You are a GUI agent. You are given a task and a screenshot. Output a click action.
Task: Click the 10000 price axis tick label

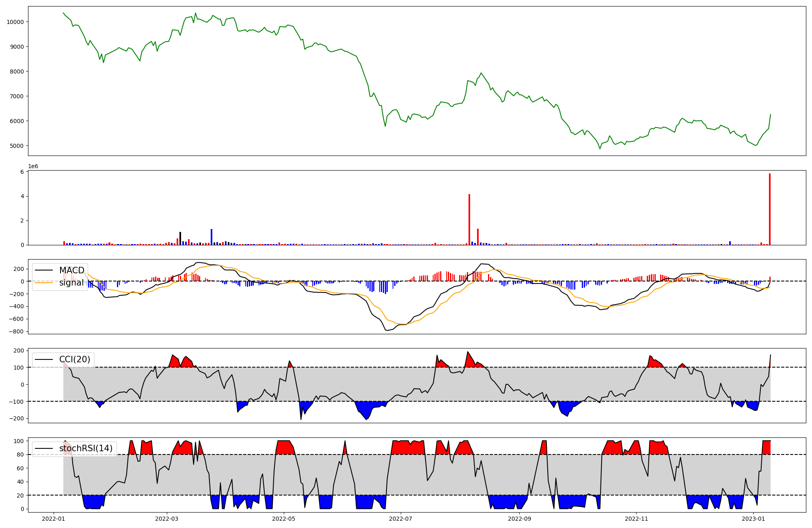click(x=15, y=22)
